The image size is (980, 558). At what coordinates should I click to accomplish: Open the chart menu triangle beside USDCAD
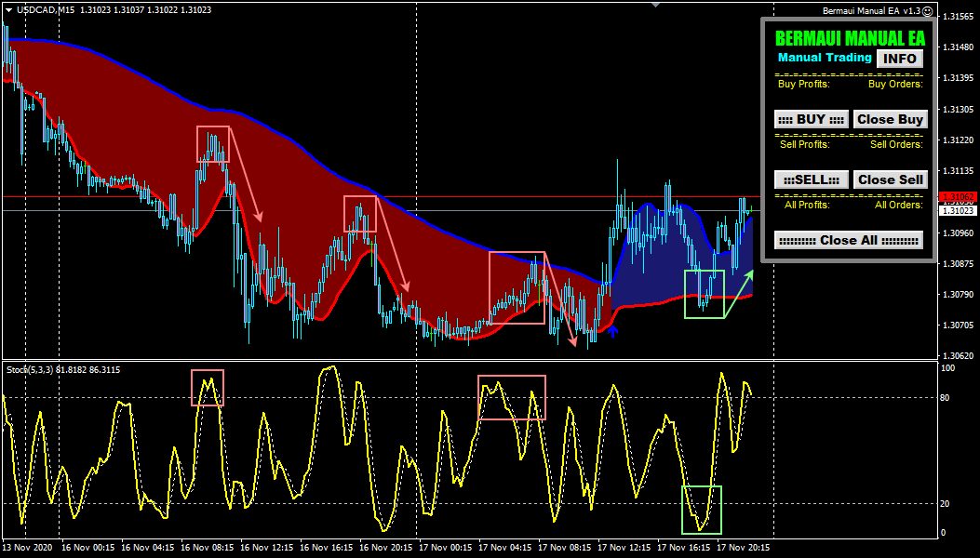8,10
